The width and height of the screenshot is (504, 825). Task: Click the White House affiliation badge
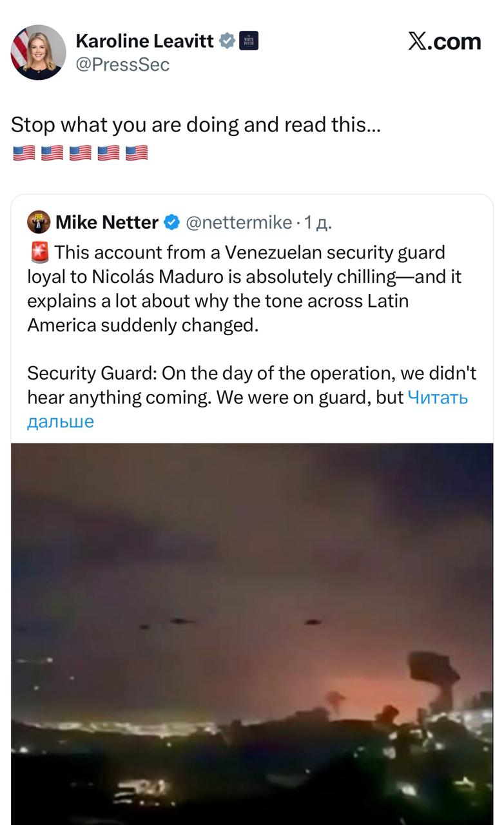[249, 41]
